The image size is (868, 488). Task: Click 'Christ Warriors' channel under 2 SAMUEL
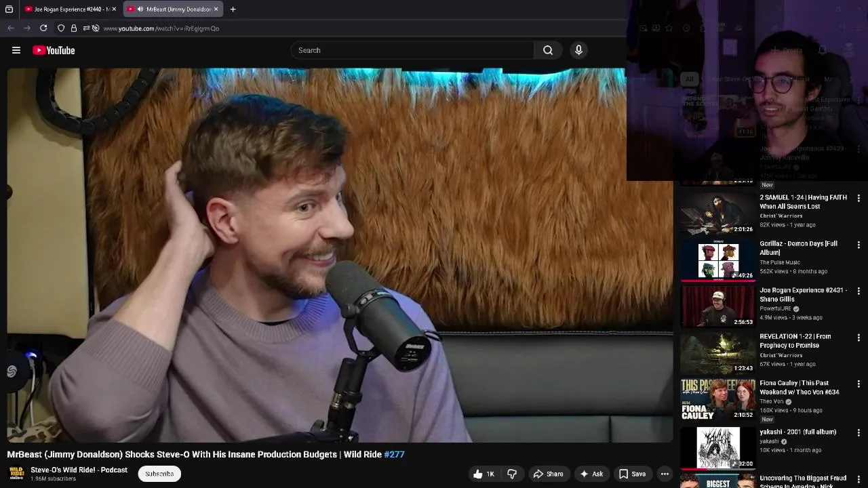click(781, 216)
